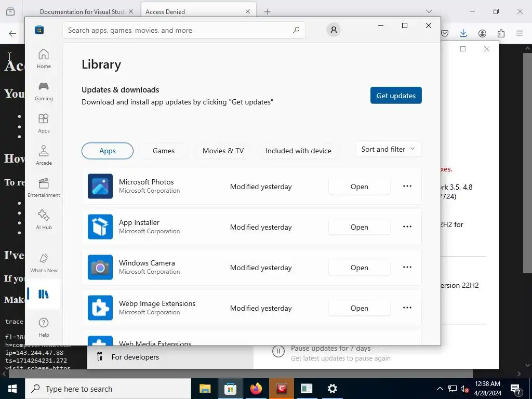Click Firefox view recent browsing icon
532x399 pixels.
click(10, 11)
